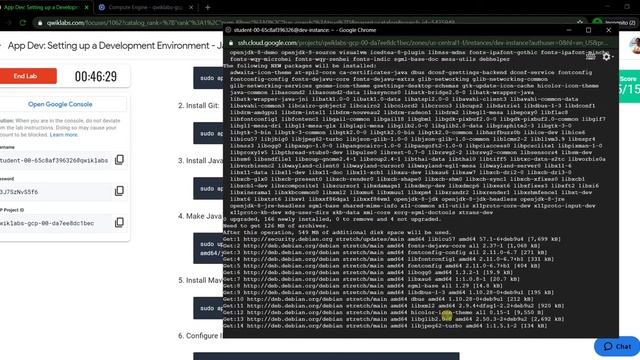The height and width of the screenshot is (360, 640).
Task: Reload the qwiklabs page
Action: click(23, 23)
